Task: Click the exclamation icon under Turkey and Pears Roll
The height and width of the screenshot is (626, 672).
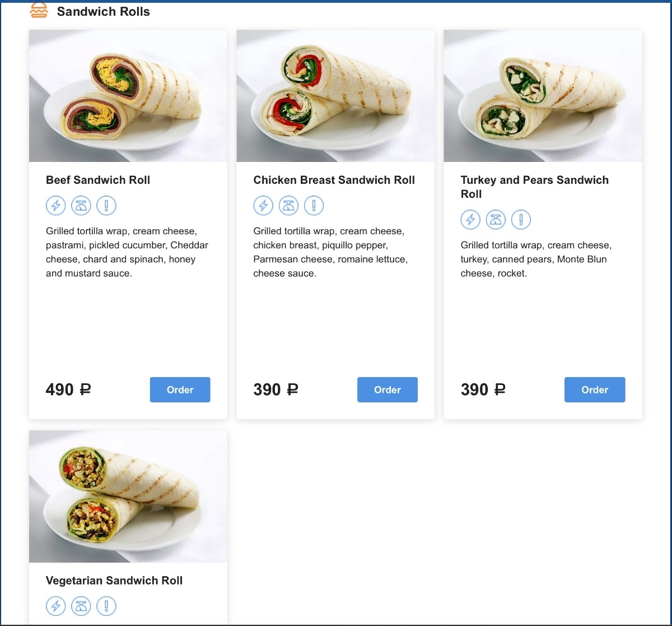Action: coord(521,220)
